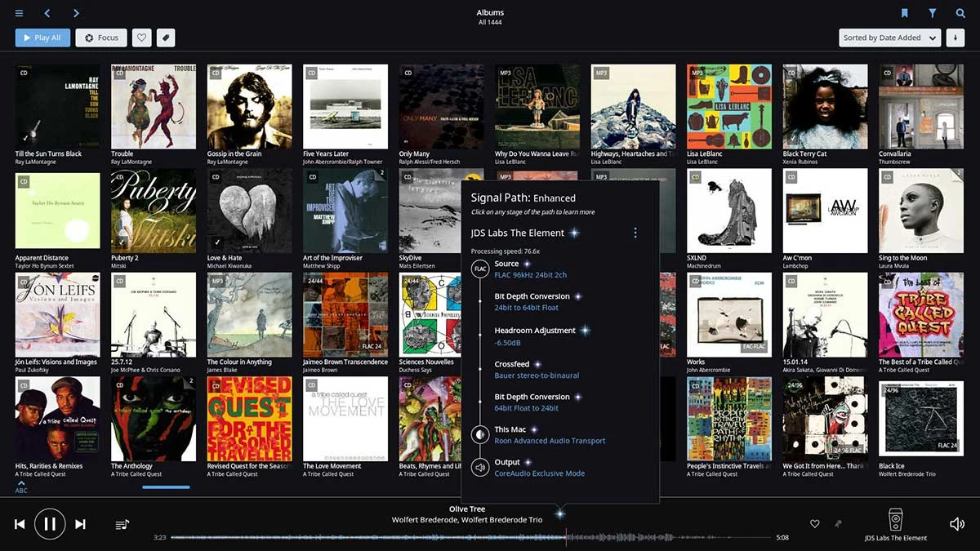Open the tag icon button
The width and height of the screenshot is (980, 551).
click(165, 38)
